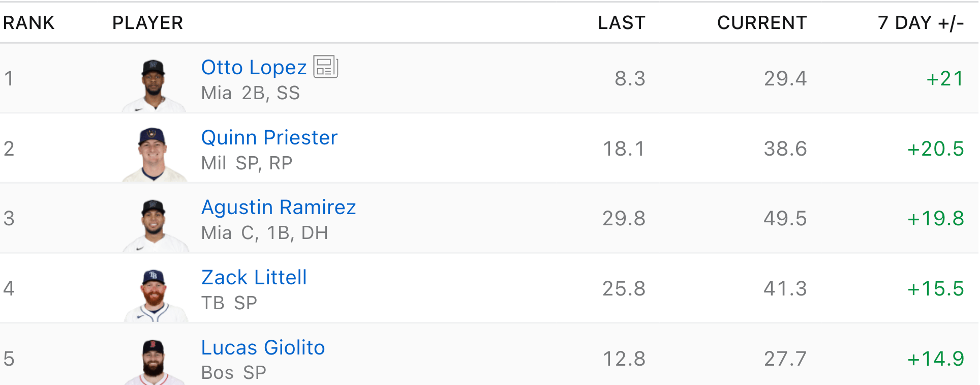Open Quinn Priester's player profile link
This screenshot has height=385, width=980.
point(269,138)
